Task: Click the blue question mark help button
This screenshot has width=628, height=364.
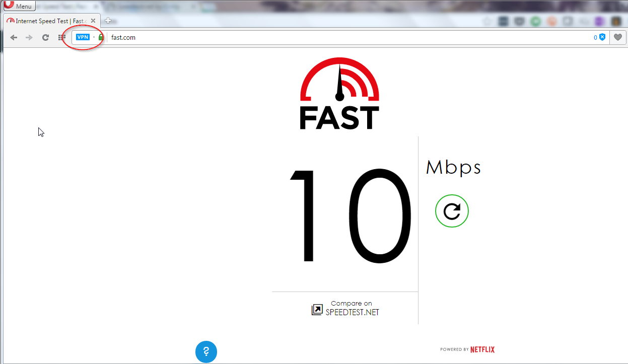Action: pos(206,352)
